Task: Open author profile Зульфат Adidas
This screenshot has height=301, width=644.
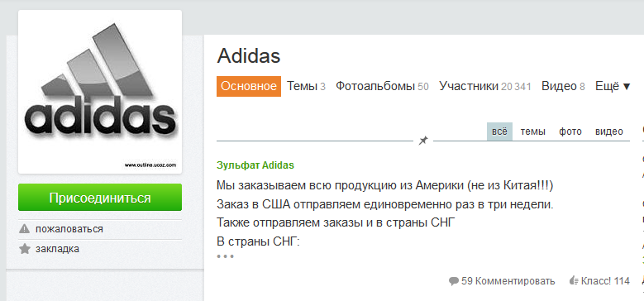Action: coord(255,165)
